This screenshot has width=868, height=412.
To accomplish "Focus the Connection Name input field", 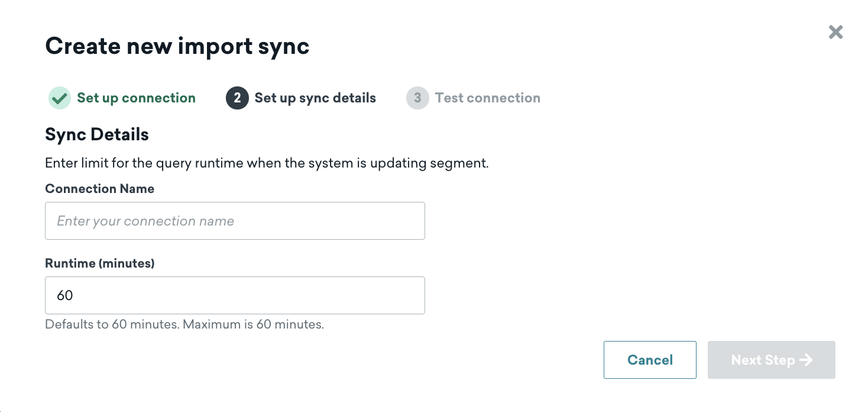I will point(235,221).
